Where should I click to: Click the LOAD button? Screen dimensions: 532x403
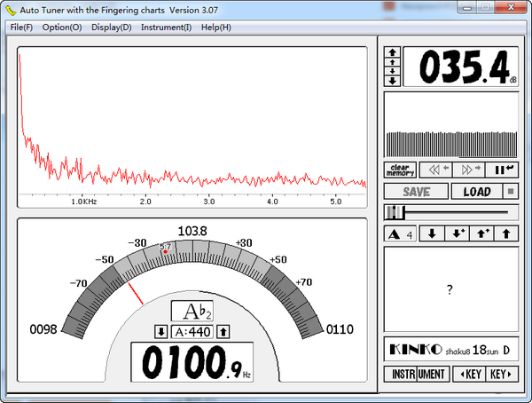(476, 191)
